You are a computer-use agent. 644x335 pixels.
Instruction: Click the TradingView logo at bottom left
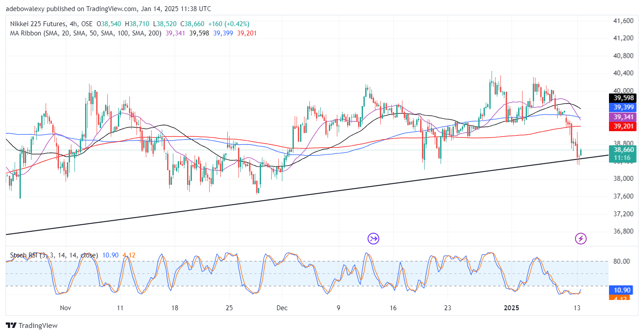32,325
